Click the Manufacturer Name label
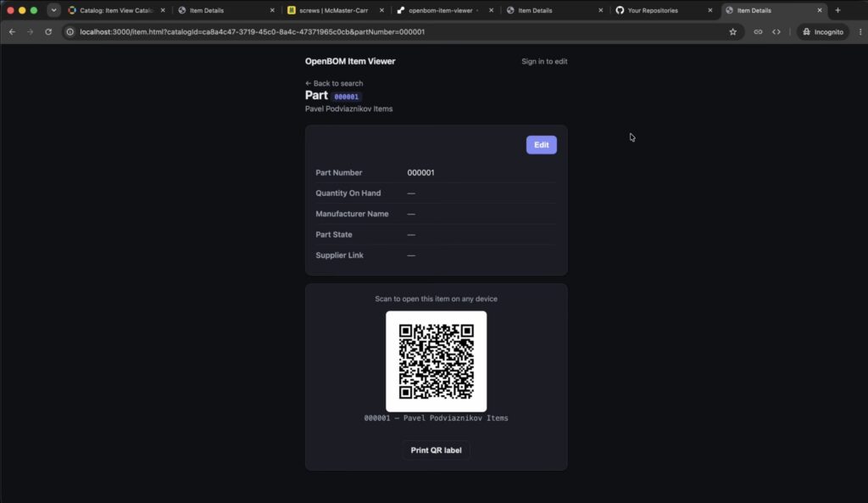 [x=352, y=214]
